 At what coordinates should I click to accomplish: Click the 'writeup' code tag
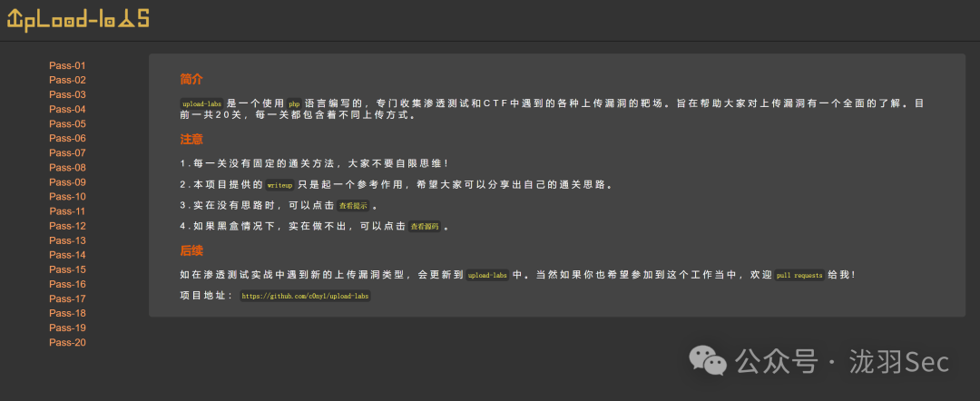pyautogui.click(x=280, y=185)
